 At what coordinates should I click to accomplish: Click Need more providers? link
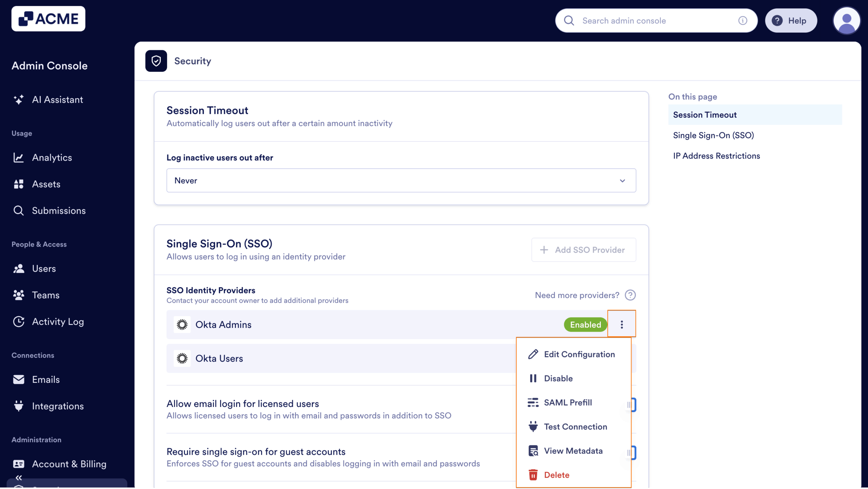point(577,295)
